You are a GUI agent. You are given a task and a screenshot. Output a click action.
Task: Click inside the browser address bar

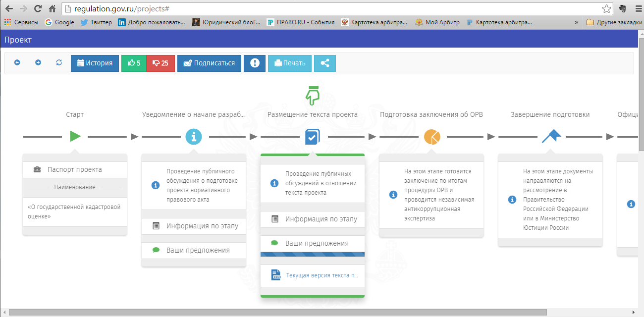[198, 8]
